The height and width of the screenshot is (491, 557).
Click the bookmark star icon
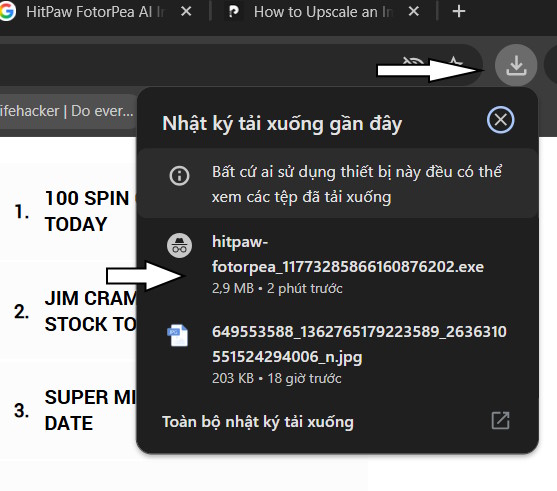(454, 64)
